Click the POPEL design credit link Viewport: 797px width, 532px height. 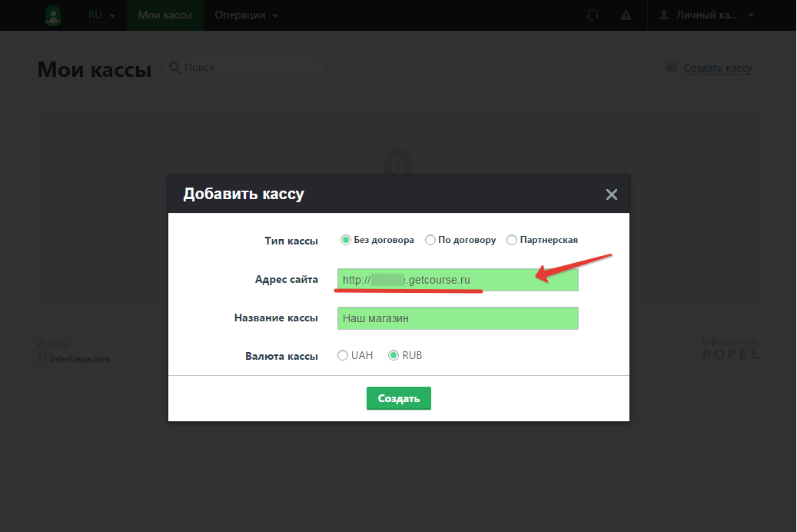pyautogui.click(x=731, y=354)
